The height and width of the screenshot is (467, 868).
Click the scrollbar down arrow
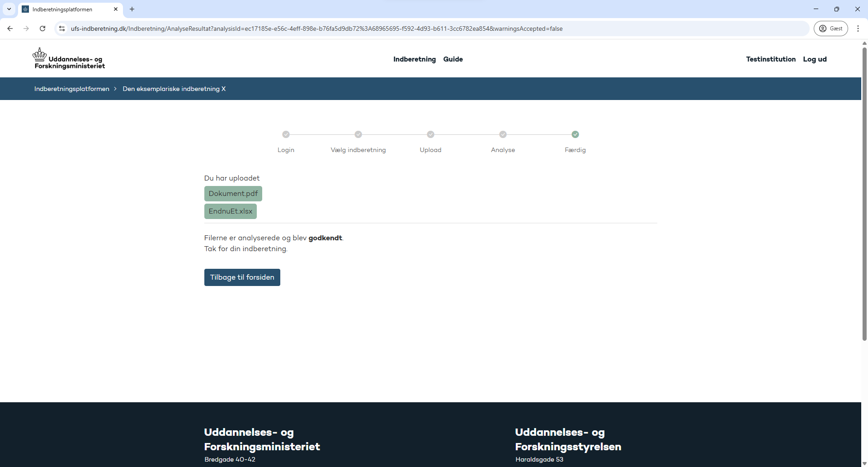pos(864,464)
